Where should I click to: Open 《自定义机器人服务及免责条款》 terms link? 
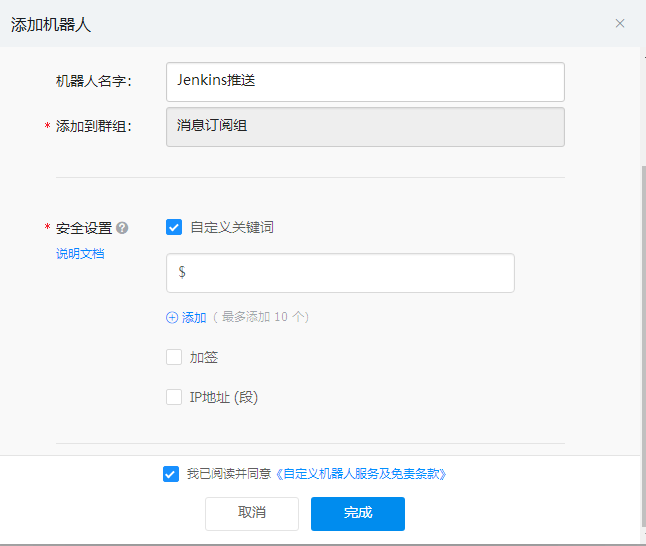(x=361, y=474)
